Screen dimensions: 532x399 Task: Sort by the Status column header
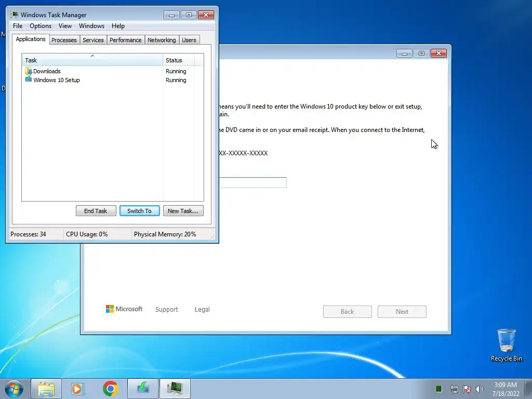point(179,60)
